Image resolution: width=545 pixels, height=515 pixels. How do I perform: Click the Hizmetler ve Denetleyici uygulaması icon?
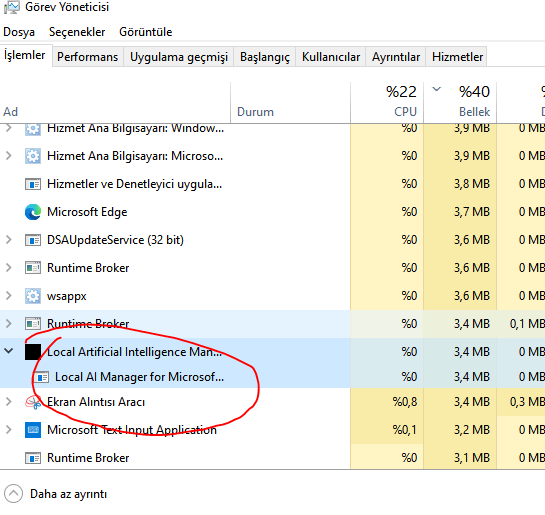[33, 184]
